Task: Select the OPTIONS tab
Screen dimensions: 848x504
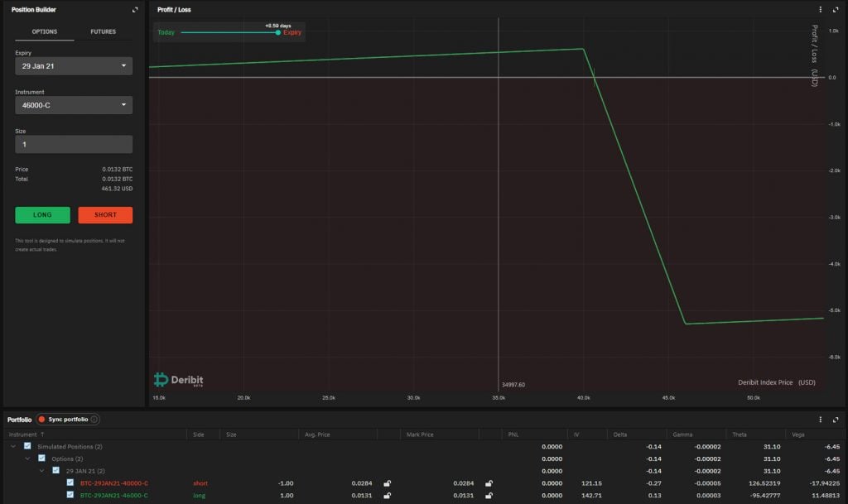Action: [44, 31]
